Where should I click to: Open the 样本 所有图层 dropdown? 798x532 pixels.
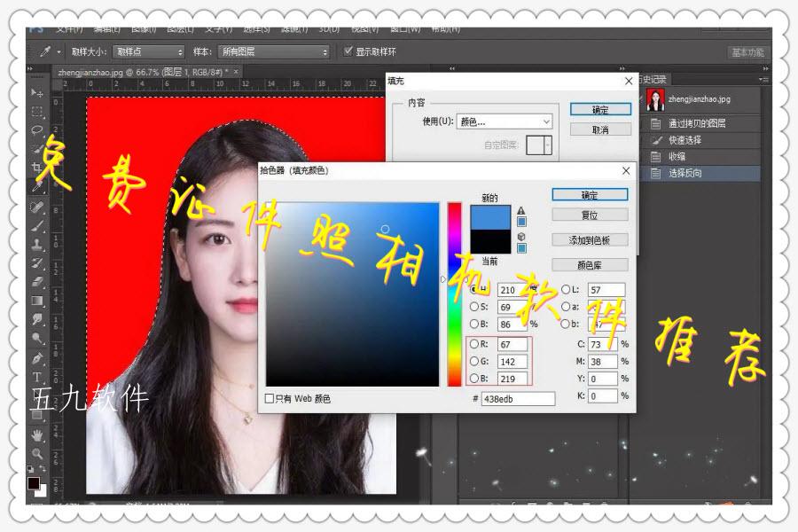(273, 52)
